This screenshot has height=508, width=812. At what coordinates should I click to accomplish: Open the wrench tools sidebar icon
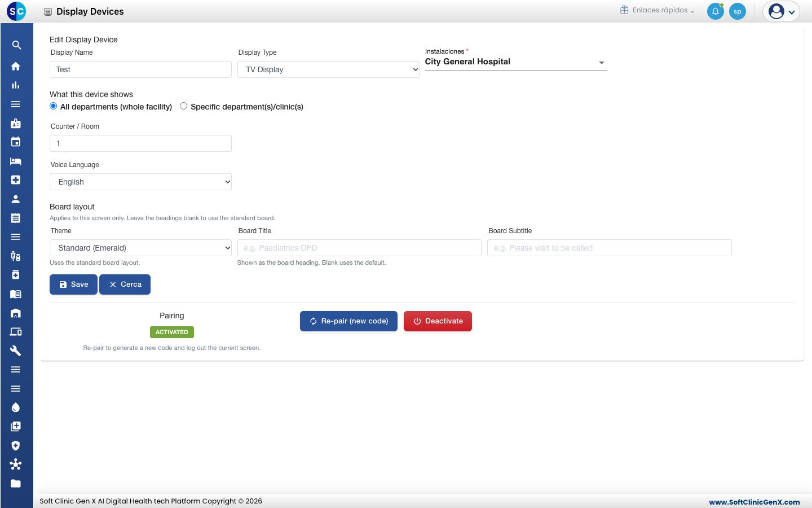[16, 351]
